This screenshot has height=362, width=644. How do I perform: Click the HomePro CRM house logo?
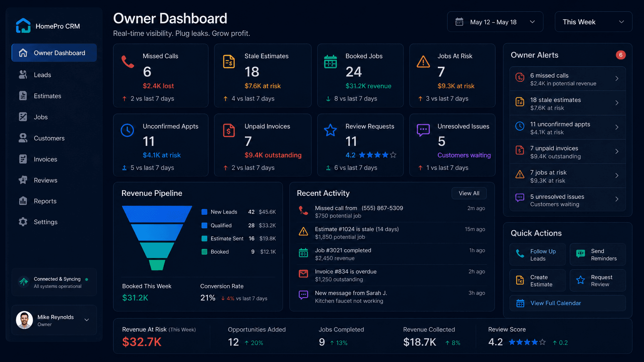point(23,26)
